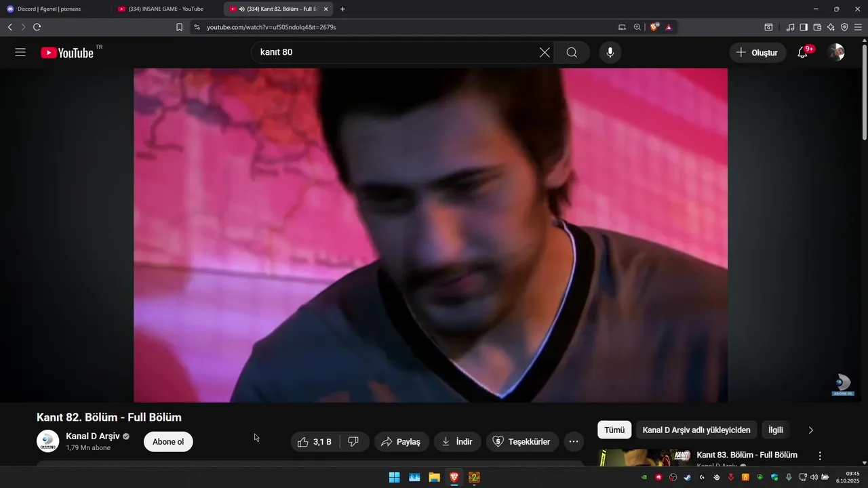868x488 pixels.
Task: Open taskbar volume speaker icon
Action: 814,477
